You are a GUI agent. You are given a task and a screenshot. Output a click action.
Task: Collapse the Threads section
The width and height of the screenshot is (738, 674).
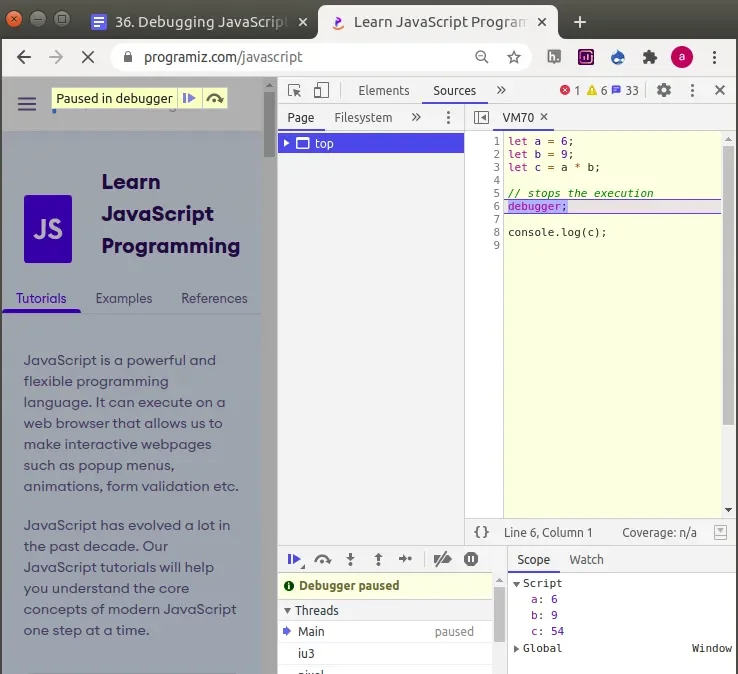pos(287,610)
